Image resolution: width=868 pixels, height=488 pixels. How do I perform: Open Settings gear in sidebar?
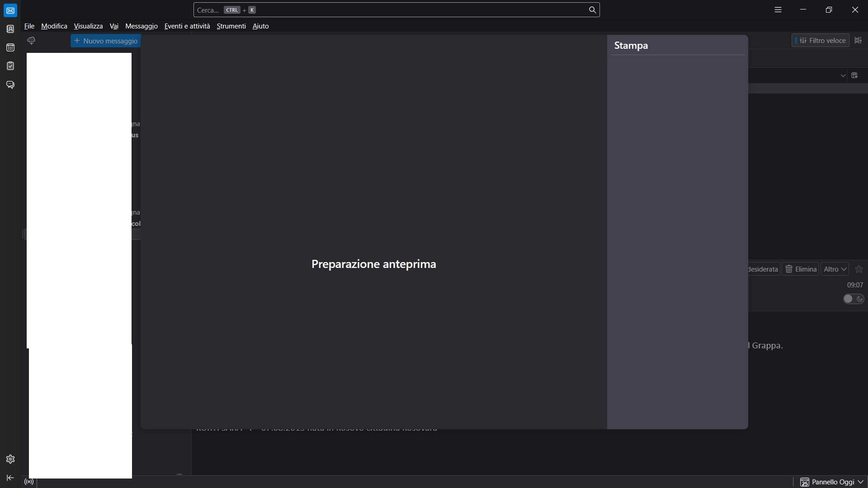click(x=10, y=459)
